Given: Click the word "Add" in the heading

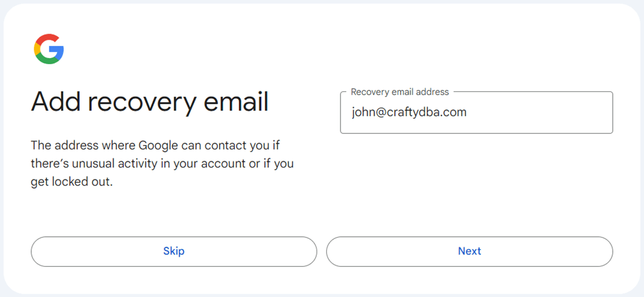Looking at the screenshot, I should coord(56,102).
